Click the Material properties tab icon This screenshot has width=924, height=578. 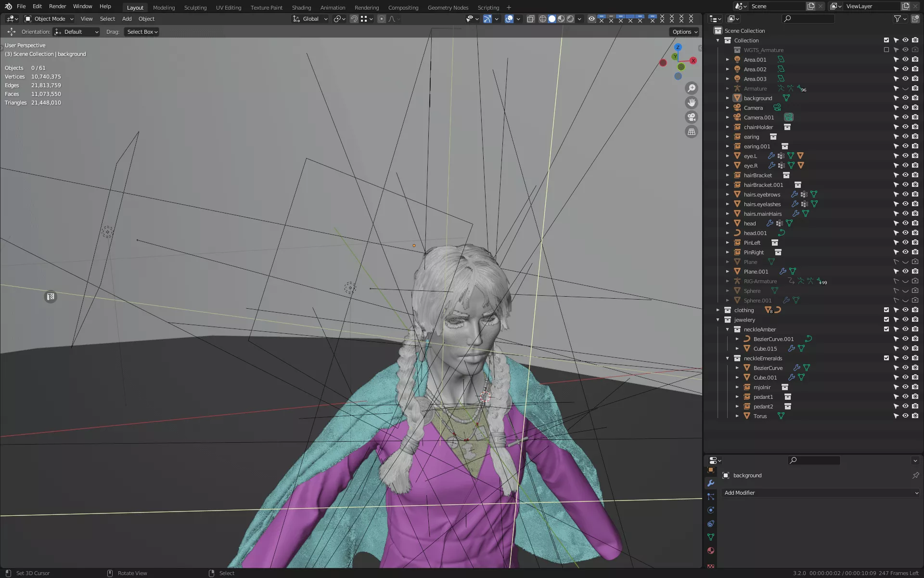[711, 551]
